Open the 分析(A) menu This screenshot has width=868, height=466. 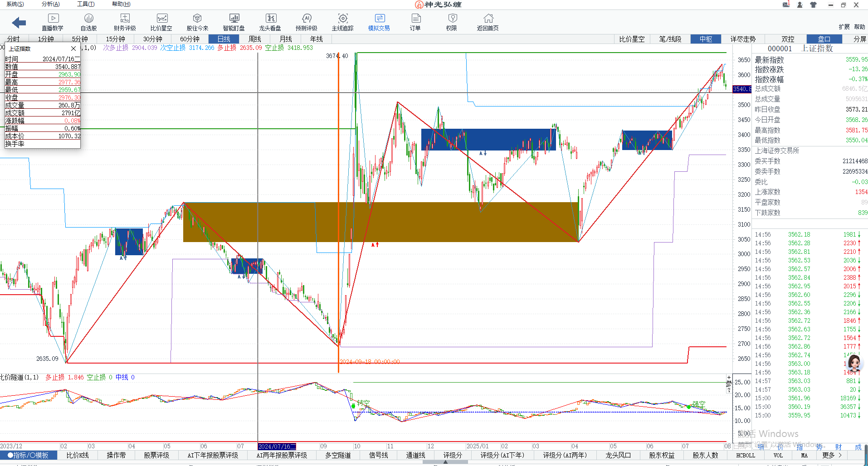click(x=50, y=4)
